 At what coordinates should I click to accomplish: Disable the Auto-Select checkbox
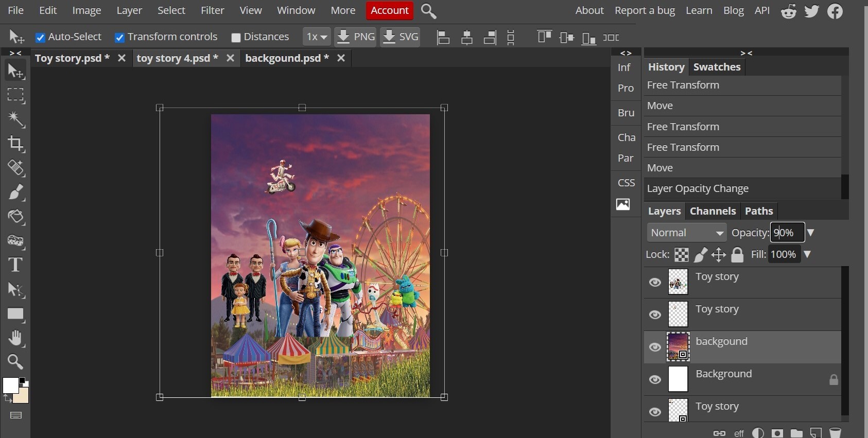pos(40,38)
